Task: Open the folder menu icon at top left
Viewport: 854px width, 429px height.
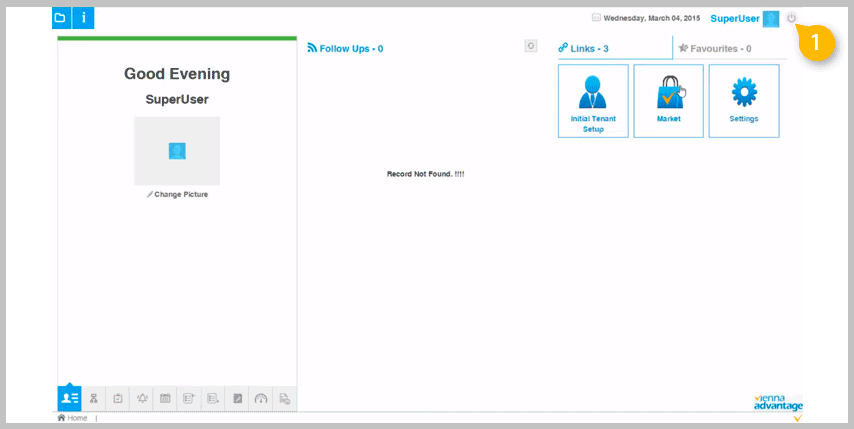Action: [x=62, y=18]
